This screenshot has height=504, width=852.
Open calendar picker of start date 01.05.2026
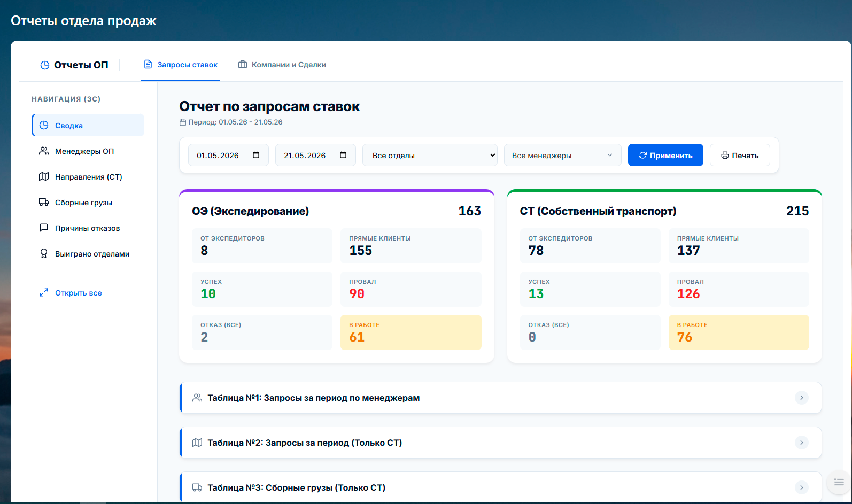coord(256,155)
